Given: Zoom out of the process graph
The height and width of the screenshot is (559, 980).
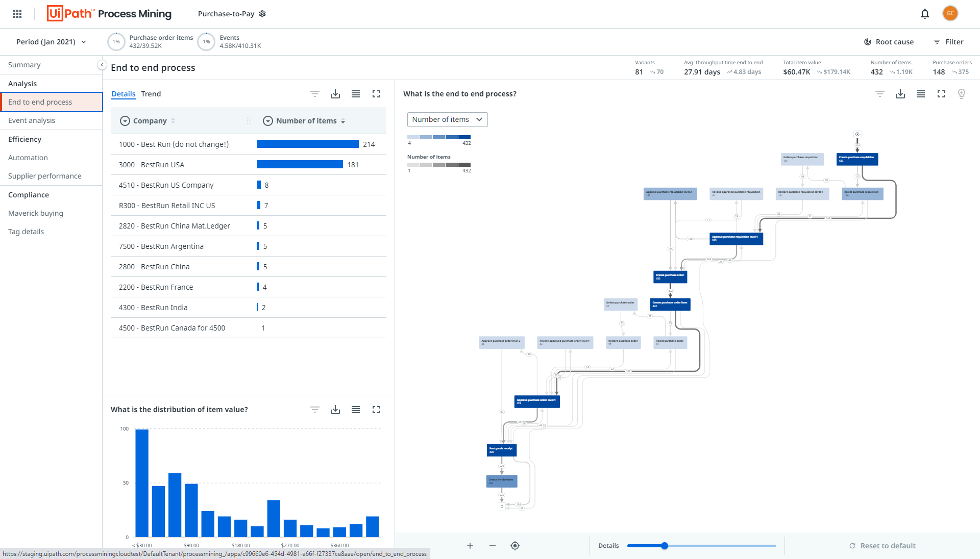Looking at the screenshot, I should point(493,546).
